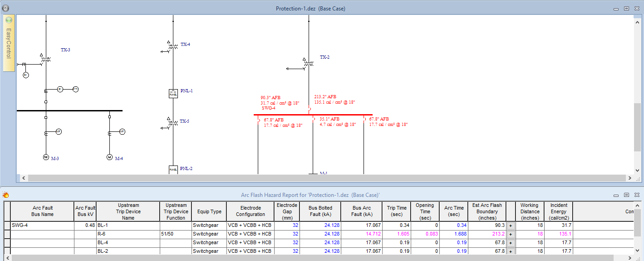Select the red SWG-4 bus bar
This screenshot has width=644, height=261.
tap(313, 115)
